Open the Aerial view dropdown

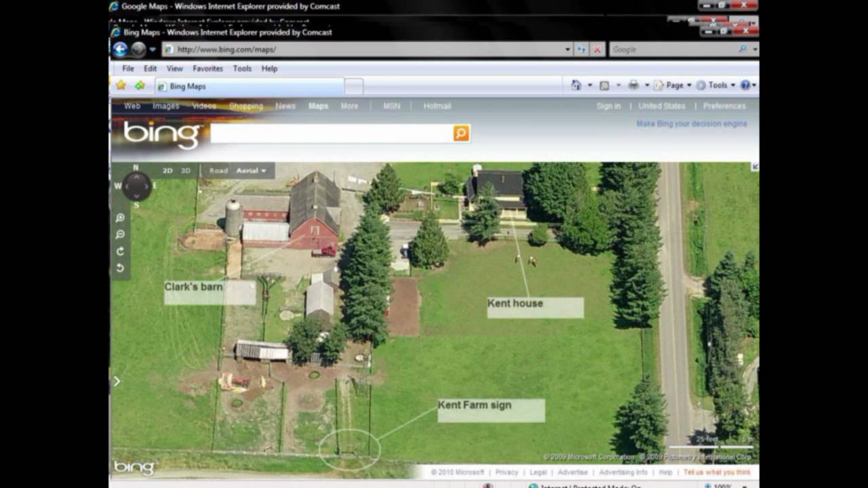tap(251, 171)
